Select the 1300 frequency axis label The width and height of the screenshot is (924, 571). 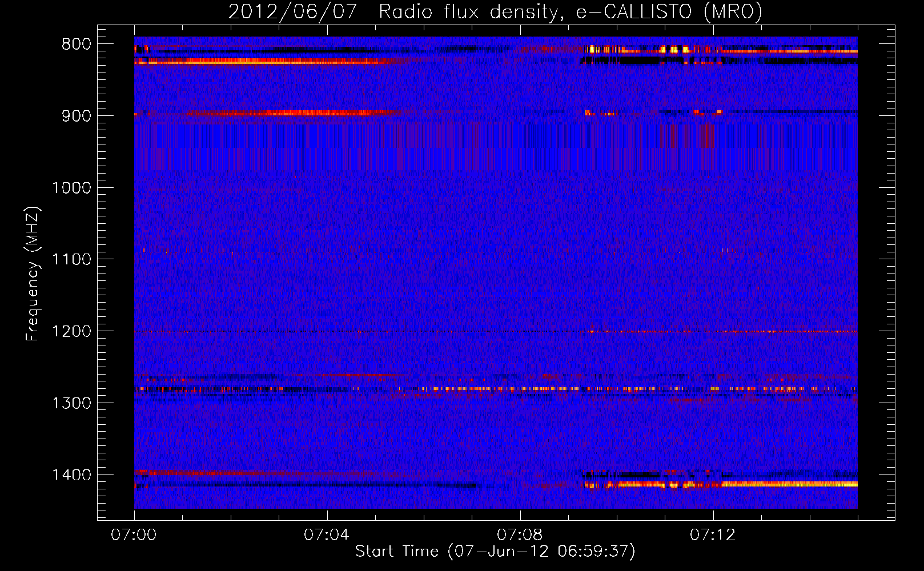(71, 403)
